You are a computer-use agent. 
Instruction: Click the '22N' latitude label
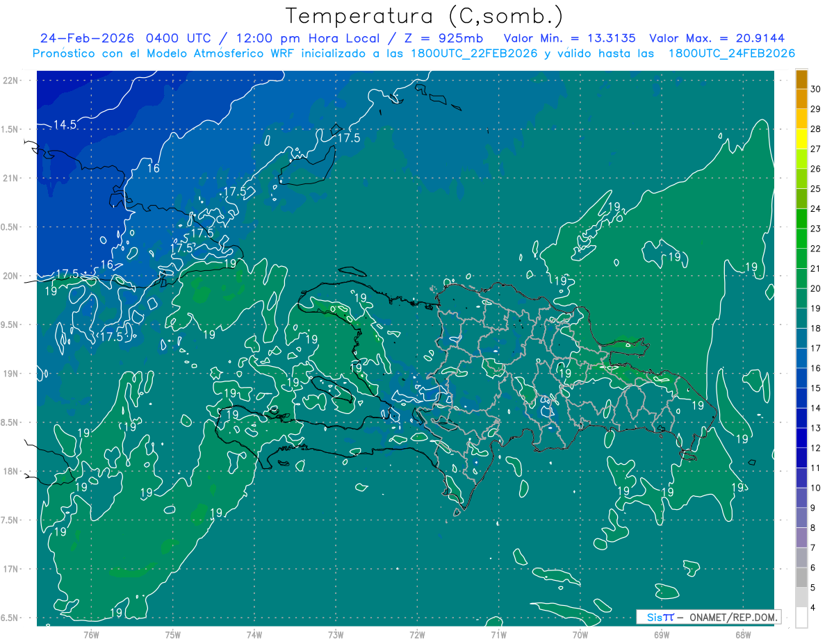pyautogui.click(x=10, y=80)
